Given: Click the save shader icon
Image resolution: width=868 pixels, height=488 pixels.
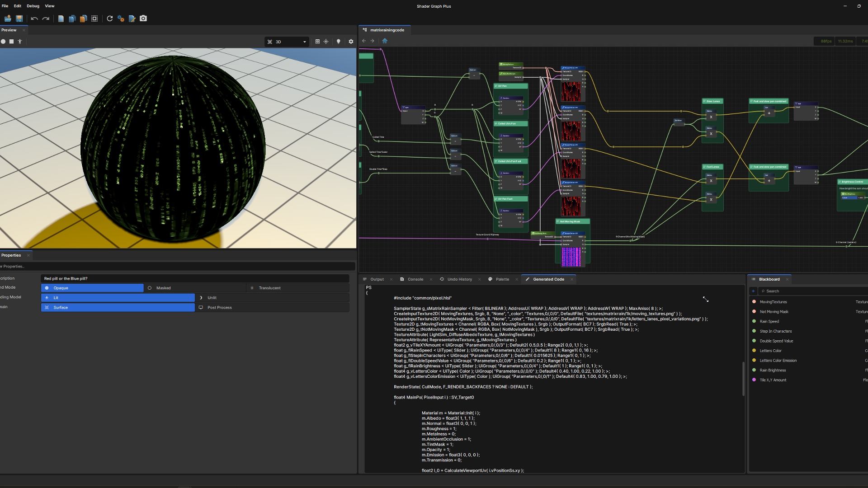Looking at the screenshot, I should [19, 19].
